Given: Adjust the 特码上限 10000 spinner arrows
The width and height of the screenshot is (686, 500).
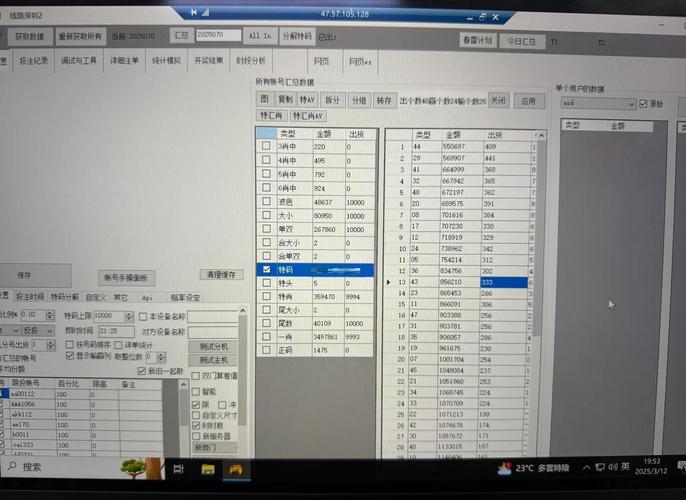Looking at the screenshot, I should [129, 316].
